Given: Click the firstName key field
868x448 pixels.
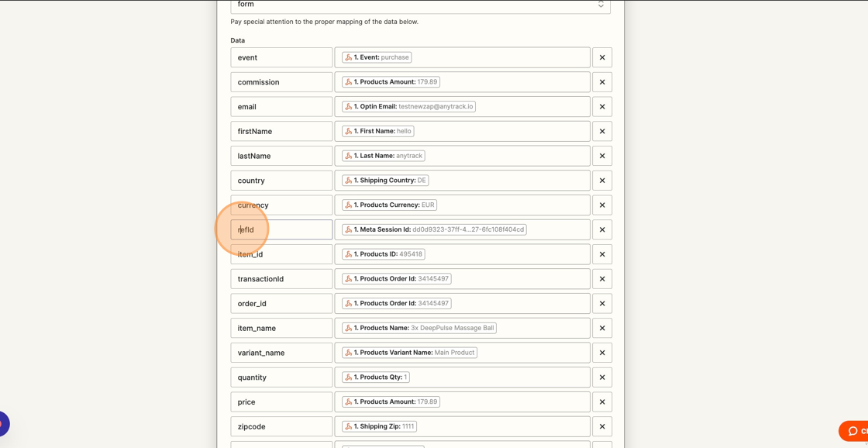Looking at the screenshot, I should point(282,131).
